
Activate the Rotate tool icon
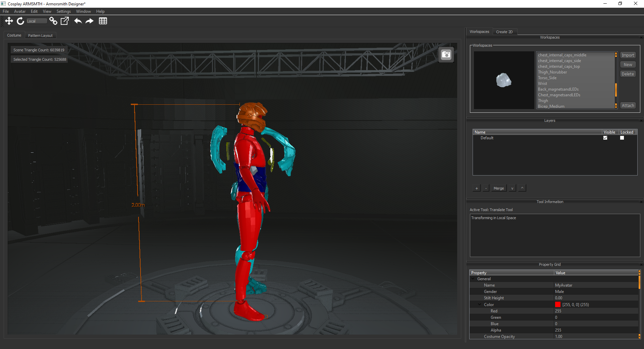tap(20, 21)
